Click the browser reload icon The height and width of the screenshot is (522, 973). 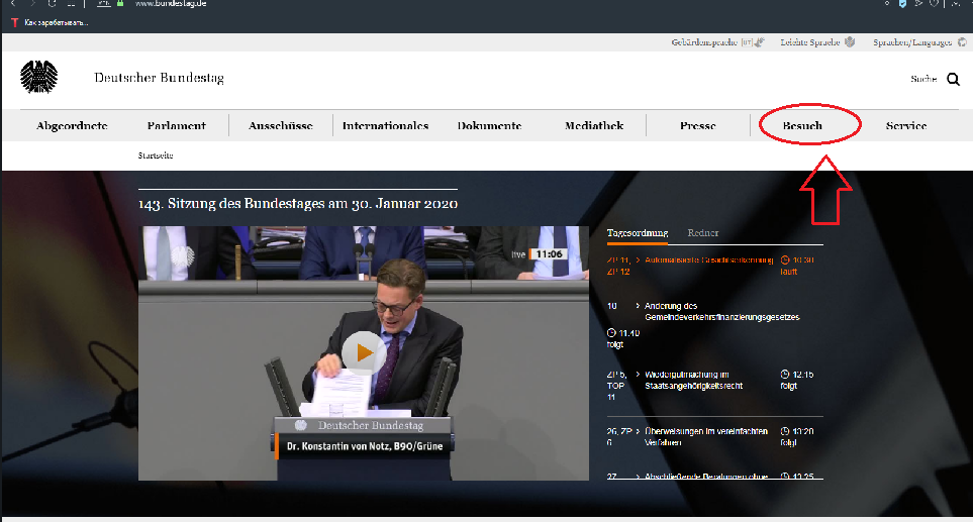(52, 4)
